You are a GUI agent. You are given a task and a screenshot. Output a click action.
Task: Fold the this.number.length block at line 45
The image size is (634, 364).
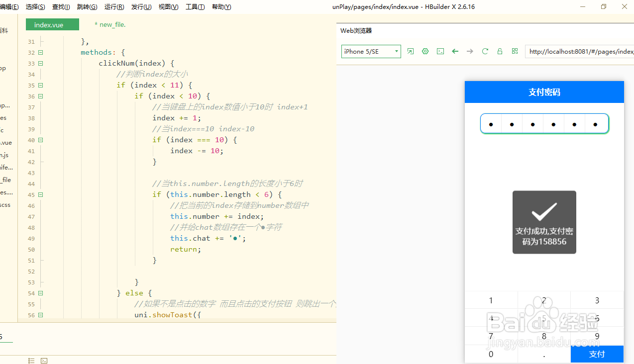[41, 194]
